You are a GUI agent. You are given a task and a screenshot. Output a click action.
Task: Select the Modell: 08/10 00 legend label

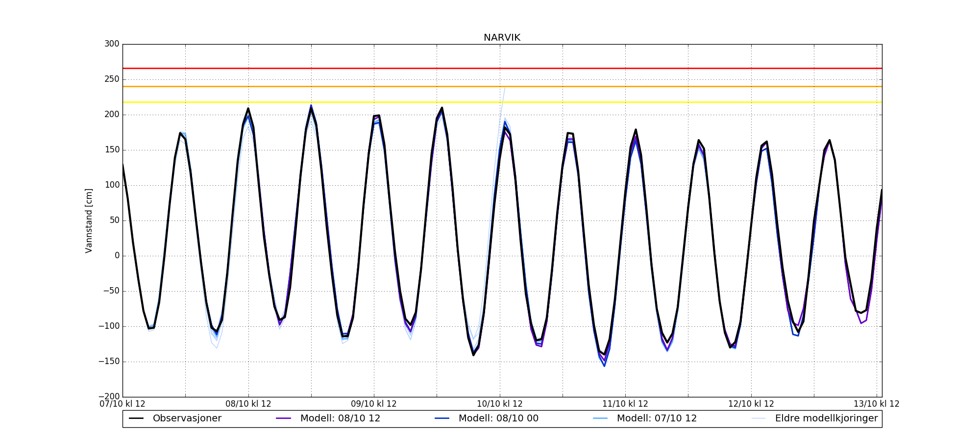pos(498,418)
